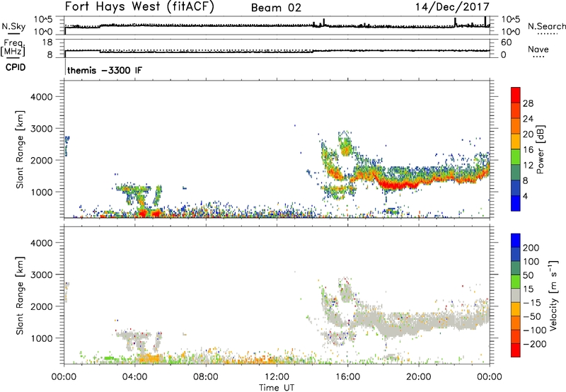
Task: Pick the light green 12–16 dB power colorbar segment
Action: pos(516,156)
